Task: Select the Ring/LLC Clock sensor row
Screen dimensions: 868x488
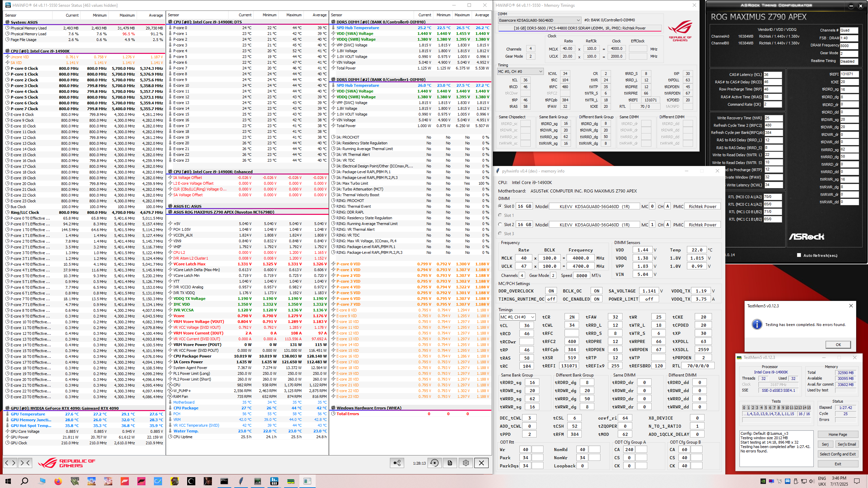Action: (x=84, y=212)
